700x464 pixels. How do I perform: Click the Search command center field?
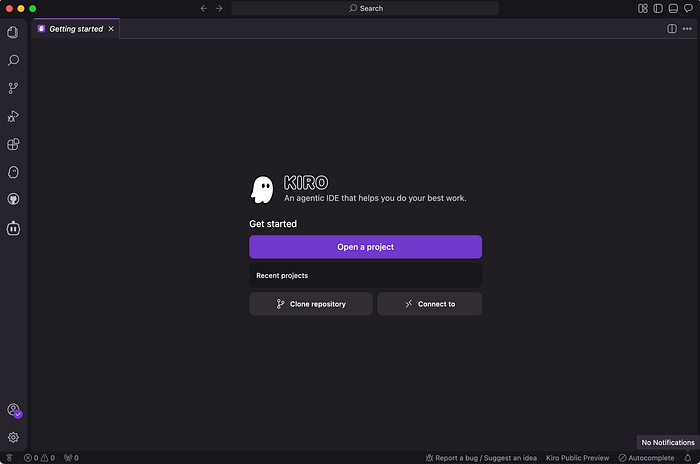[x=365, y=8]
